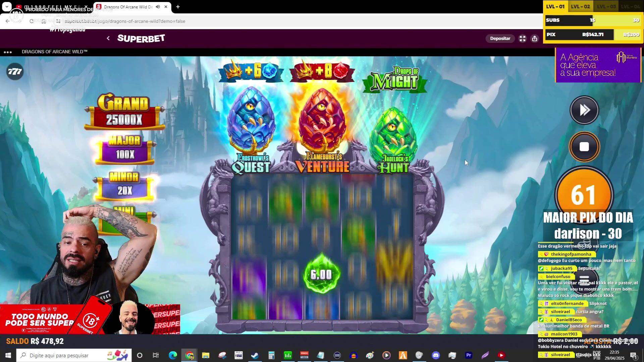Screen dimensions: 644x362
Task: Select the LVL - 02 overlay tab
Action: 580,6
